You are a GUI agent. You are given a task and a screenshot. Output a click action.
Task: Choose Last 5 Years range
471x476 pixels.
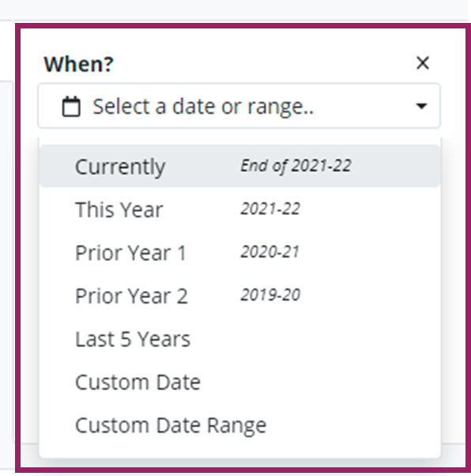239,338
